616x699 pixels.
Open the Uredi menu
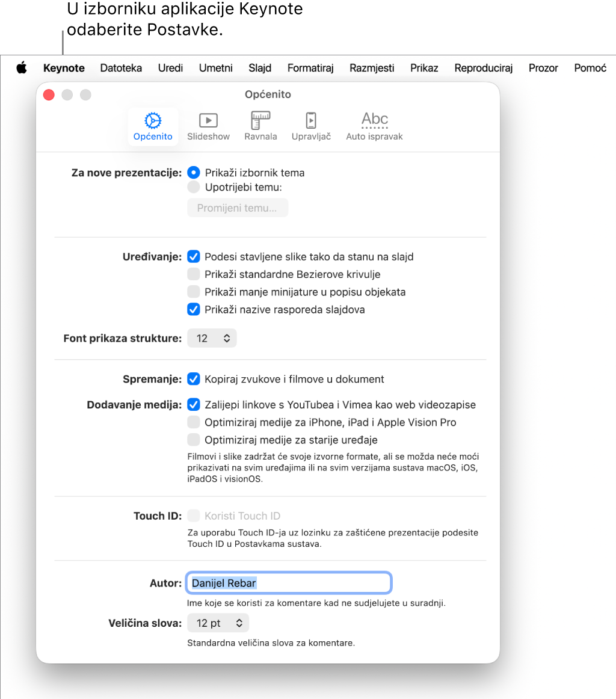(x=170, y=68)
